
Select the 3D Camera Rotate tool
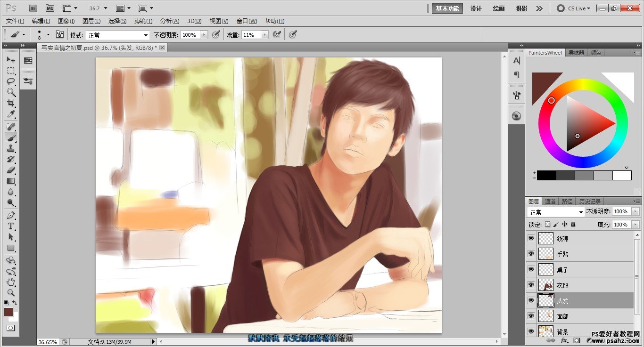point(11,271)
